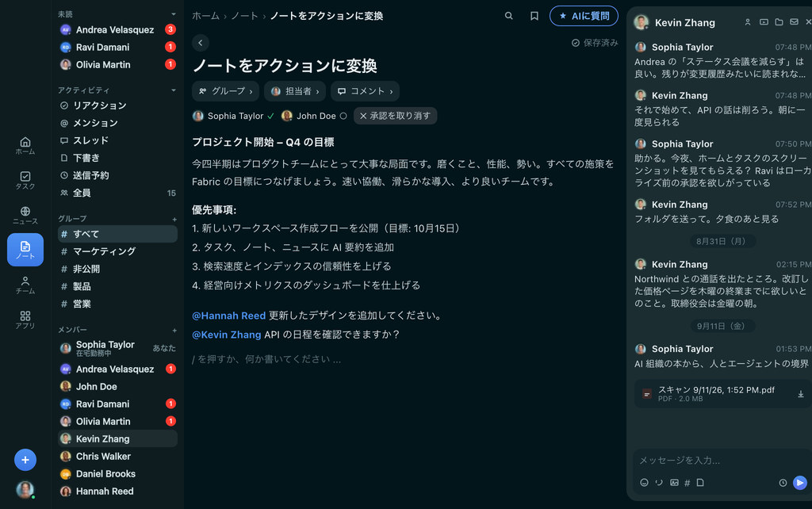This screenshot has height=509, width=812.
Task: Open member Daniel Brooks
Action: 117,474
